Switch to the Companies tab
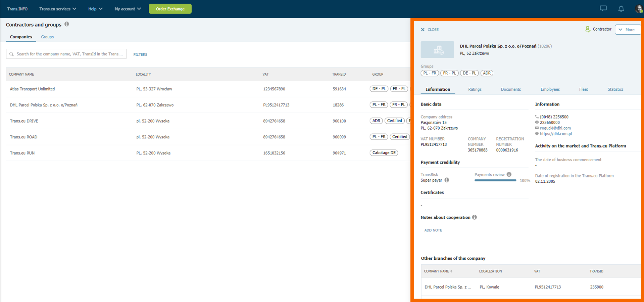644x302 pixels. coord(21,37)
